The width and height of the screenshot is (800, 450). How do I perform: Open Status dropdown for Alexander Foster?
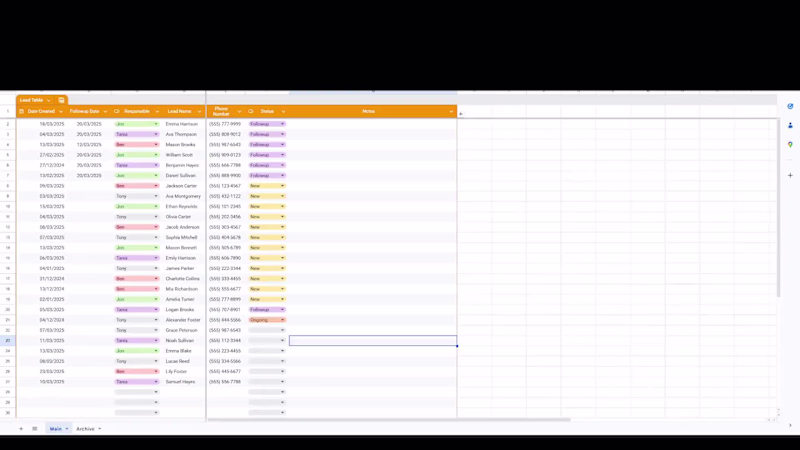282,320
